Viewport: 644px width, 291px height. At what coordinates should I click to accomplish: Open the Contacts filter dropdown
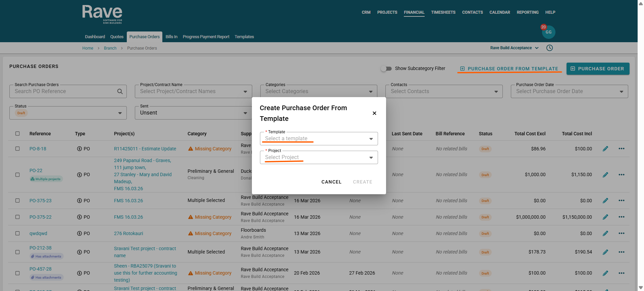[443, 91]
